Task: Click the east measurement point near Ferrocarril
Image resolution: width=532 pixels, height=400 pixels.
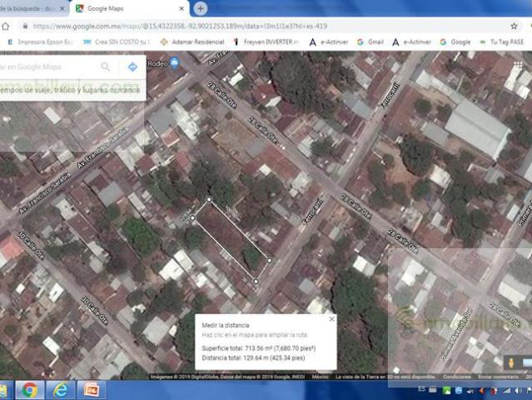Action: (x=270, y=261)
